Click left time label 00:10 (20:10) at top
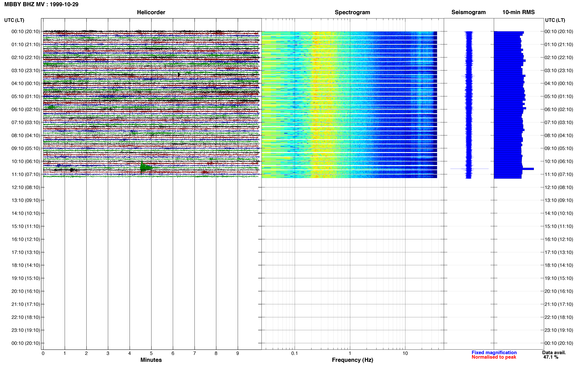Image resolution: width=588 pixels, height=368 pixels. (26, 31)
